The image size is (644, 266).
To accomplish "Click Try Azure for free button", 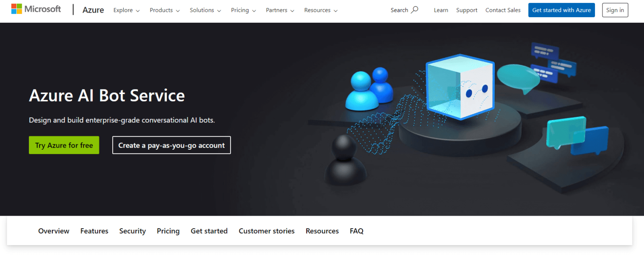I will [x=64, y=145].
